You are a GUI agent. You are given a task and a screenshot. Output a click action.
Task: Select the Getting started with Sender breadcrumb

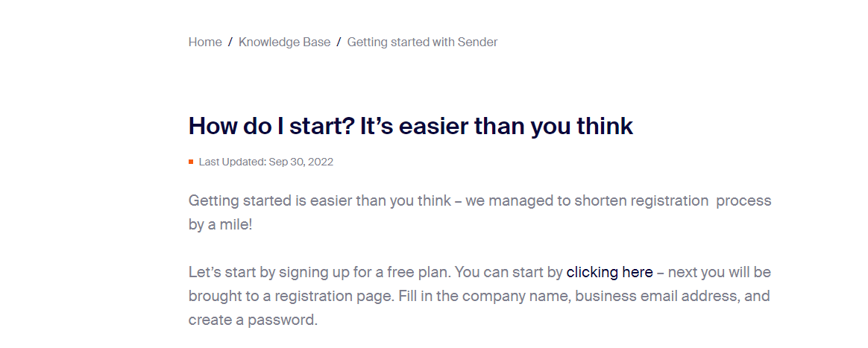point(422,42)
